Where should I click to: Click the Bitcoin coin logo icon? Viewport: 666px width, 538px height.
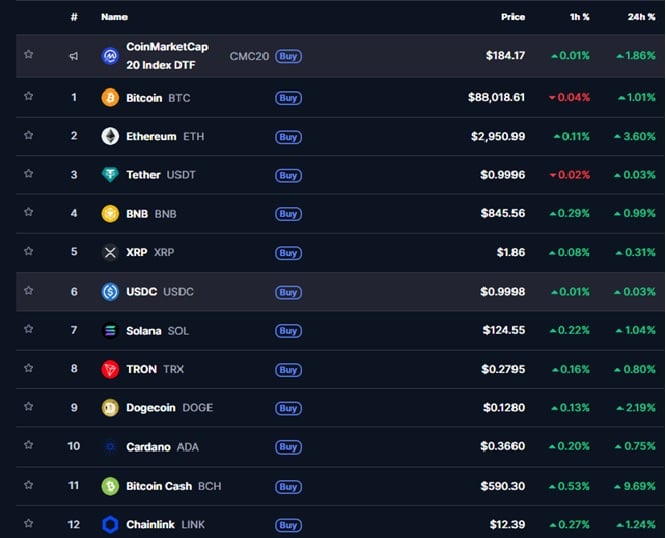point(110,98)
